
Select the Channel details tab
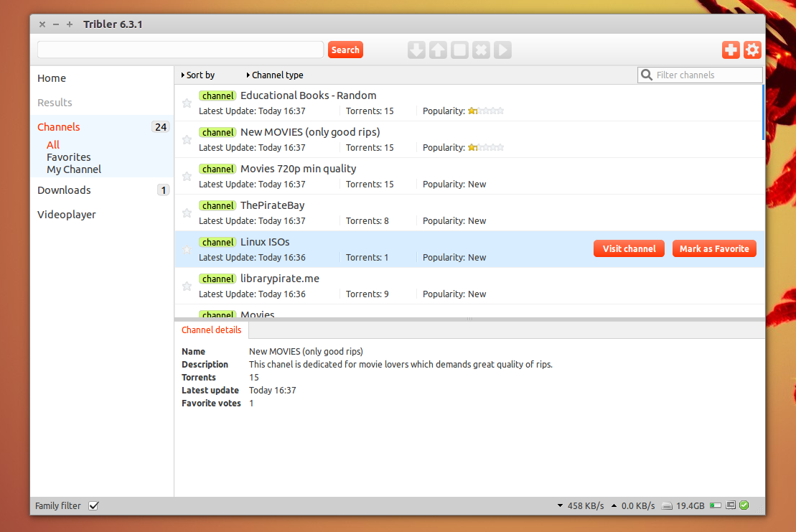[212, 330]
